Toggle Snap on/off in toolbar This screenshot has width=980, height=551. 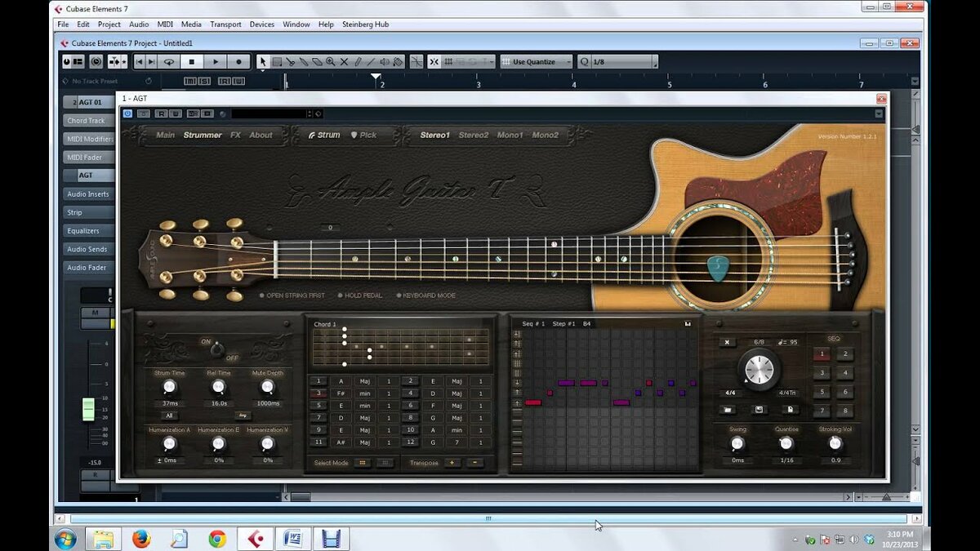point(434,61)
